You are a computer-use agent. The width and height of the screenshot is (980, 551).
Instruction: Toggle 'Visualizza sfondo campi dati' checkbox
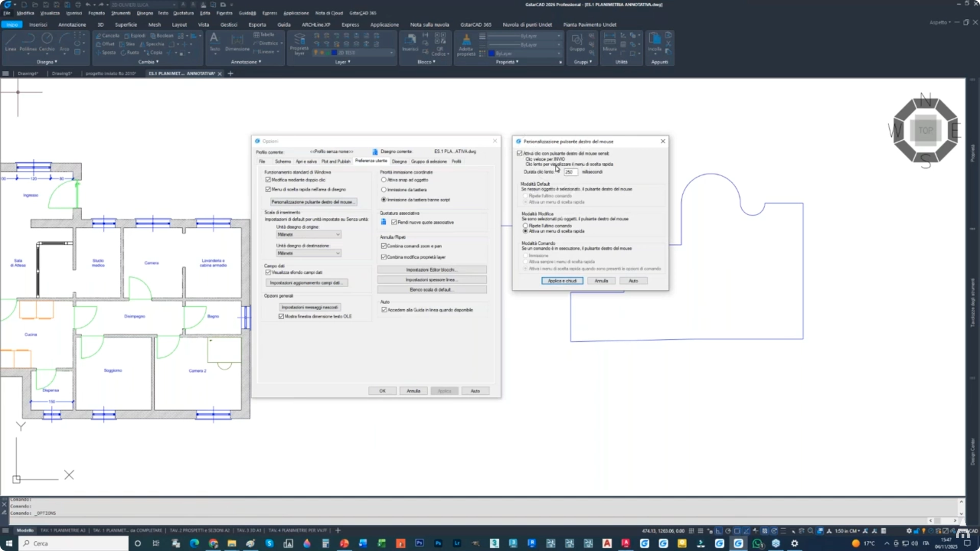[x=268, y=272]
